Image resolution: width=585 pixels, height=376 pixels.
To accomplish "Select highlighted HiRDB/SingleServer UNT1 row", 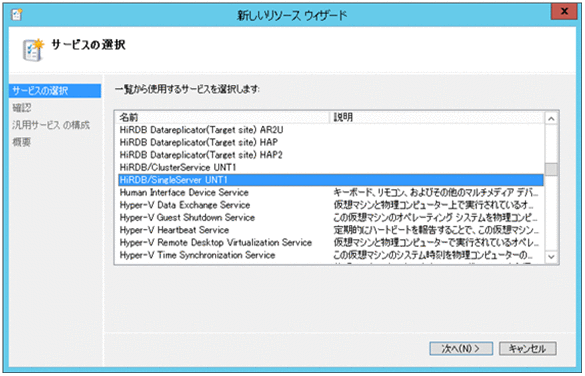I will [x=331, y=180].
